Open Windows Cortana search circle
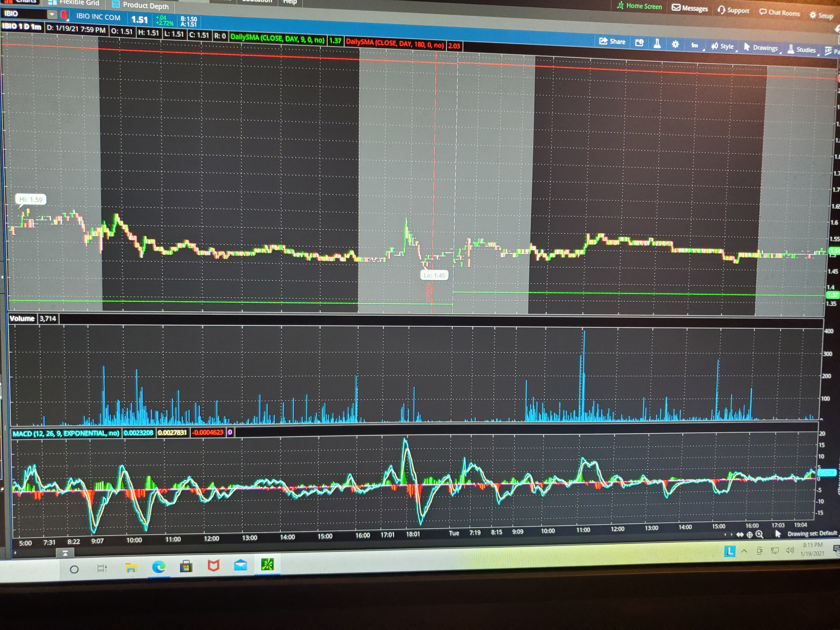This screenshot has height=630, width=840. (74, 569)
